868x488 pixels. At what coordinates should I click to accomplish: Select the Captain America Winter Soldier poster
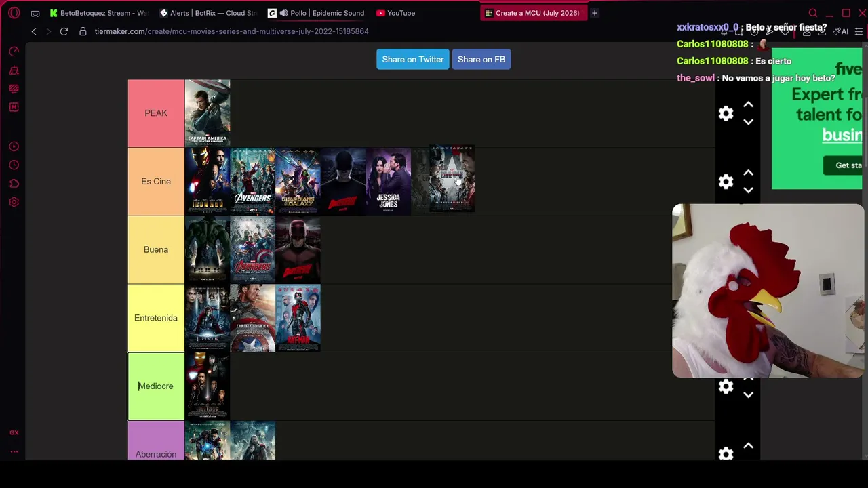pos(208,113)
